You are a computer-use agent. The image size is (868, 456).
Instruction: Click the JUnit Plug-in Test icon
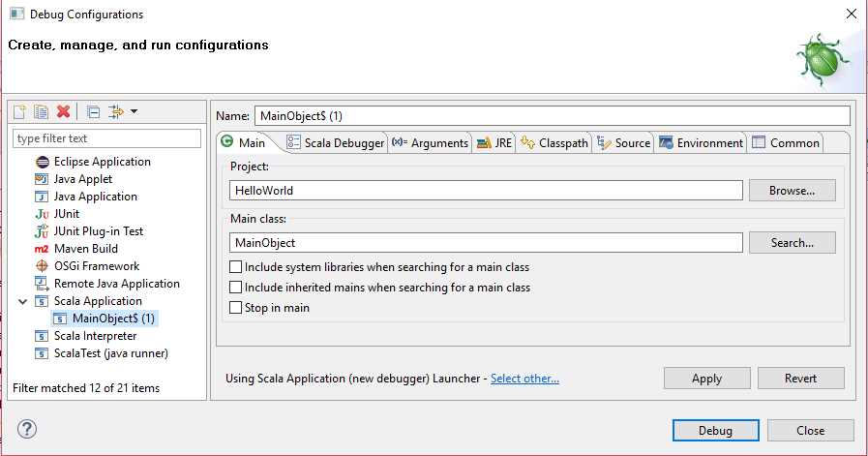42,231
